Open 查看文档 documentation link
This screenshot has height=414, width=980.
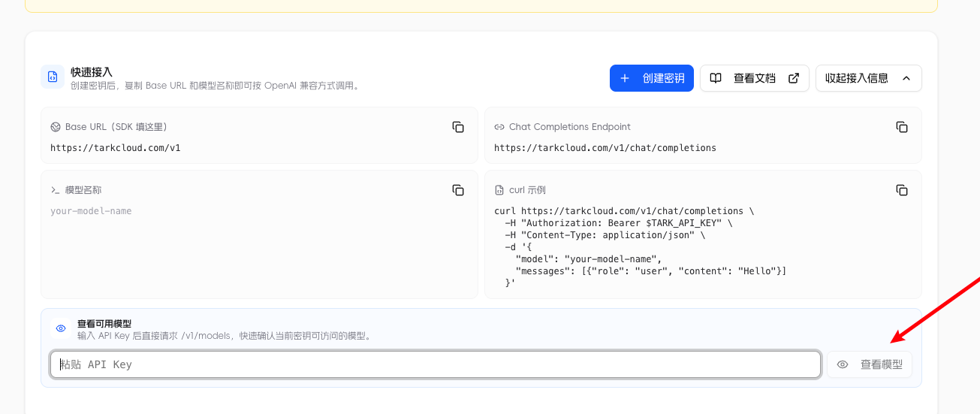click(755, 78)
